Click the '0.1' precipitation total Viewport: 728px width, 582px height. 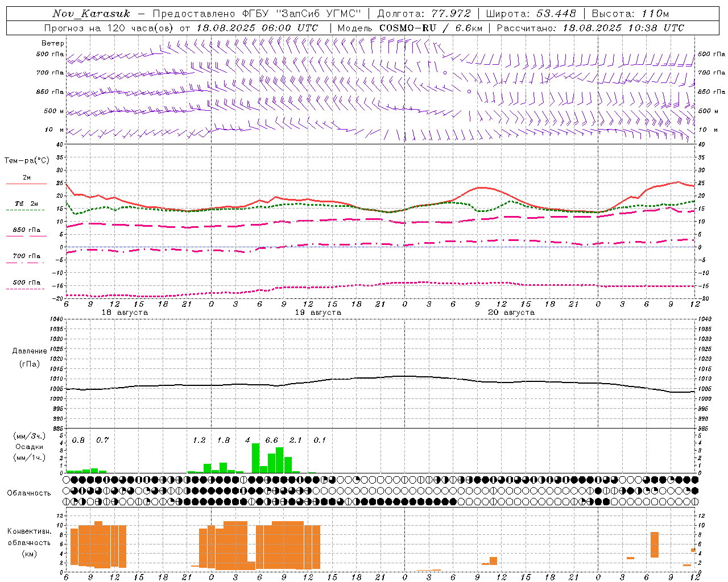click(320, 440)
